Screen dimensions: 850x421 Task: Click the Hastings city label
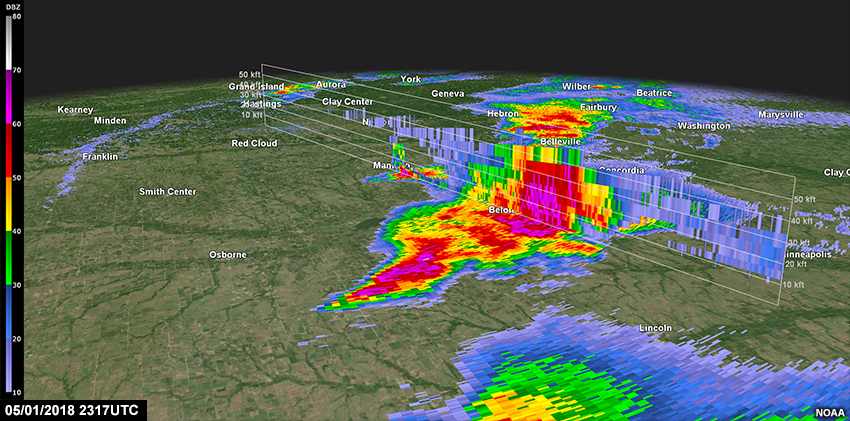pos(262,103)
